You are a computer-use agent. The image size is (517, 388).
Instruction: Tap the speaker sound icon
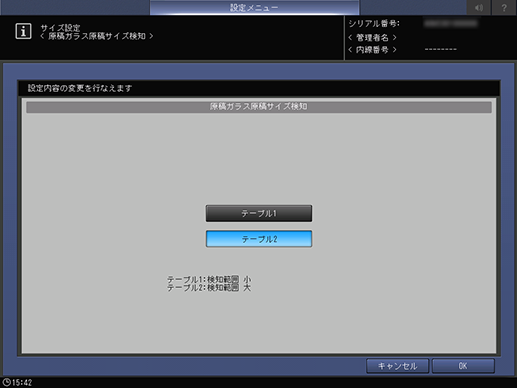click(x=479, y=7)
